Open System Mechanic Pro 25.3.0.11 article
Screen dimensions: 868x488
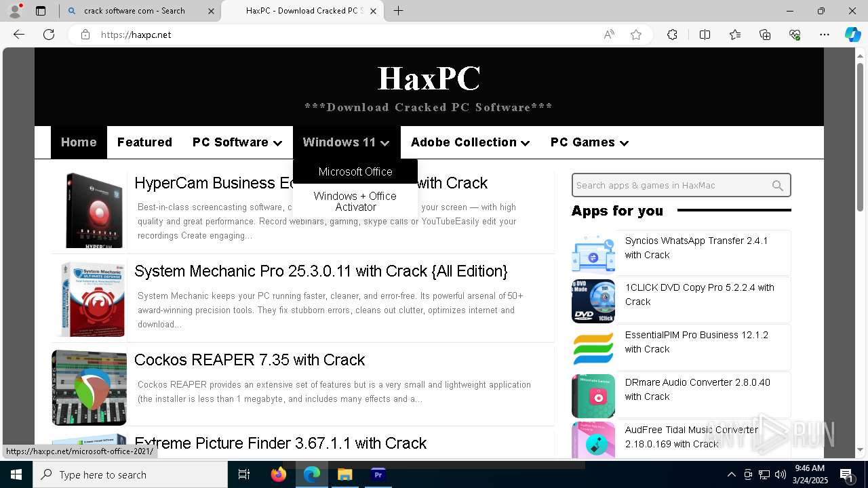[321, 271]
